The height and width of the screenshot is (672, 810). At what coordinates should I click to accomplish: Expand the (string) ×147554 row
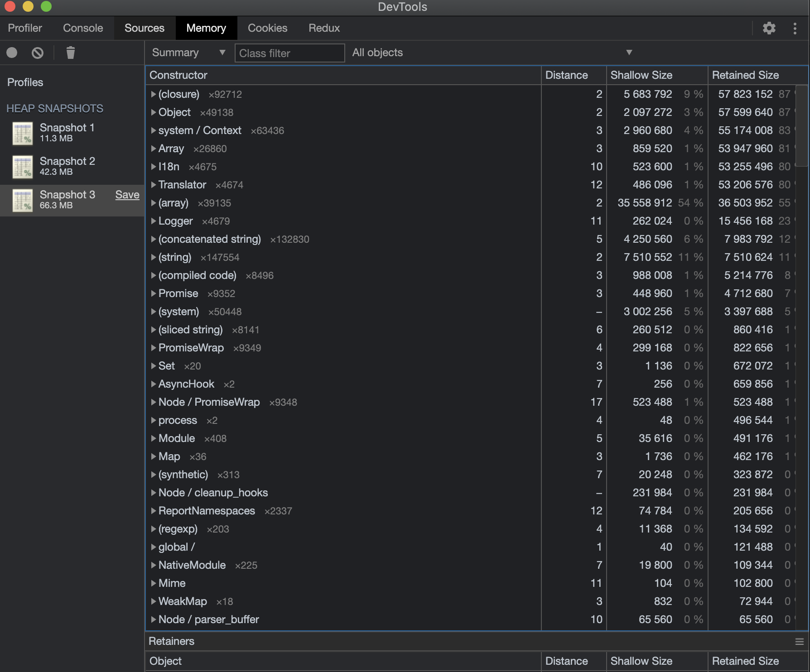click(154, 257)
